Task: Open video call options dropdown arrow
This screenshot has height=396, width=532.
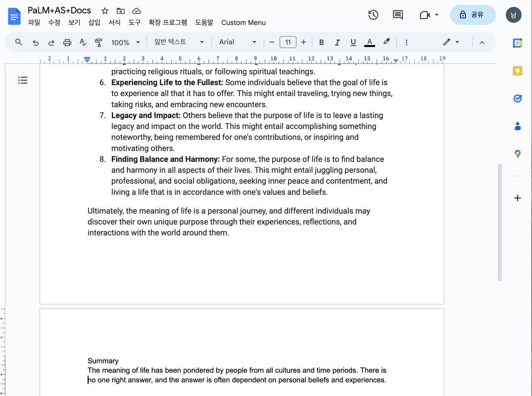Action: tap(436, 15)
